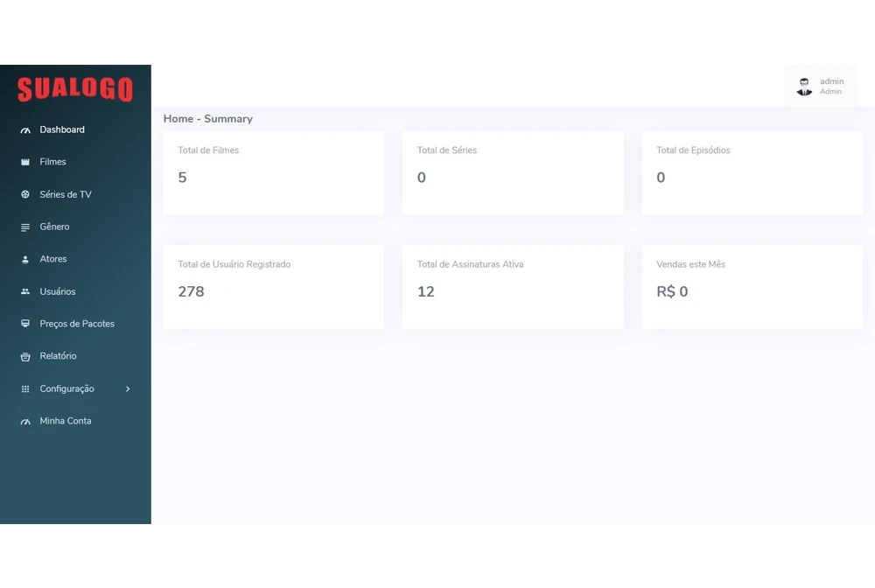Select the Total de Filmes card
Image resolution: width=875 pixels, height=588 pixels.
coord(273,172)
